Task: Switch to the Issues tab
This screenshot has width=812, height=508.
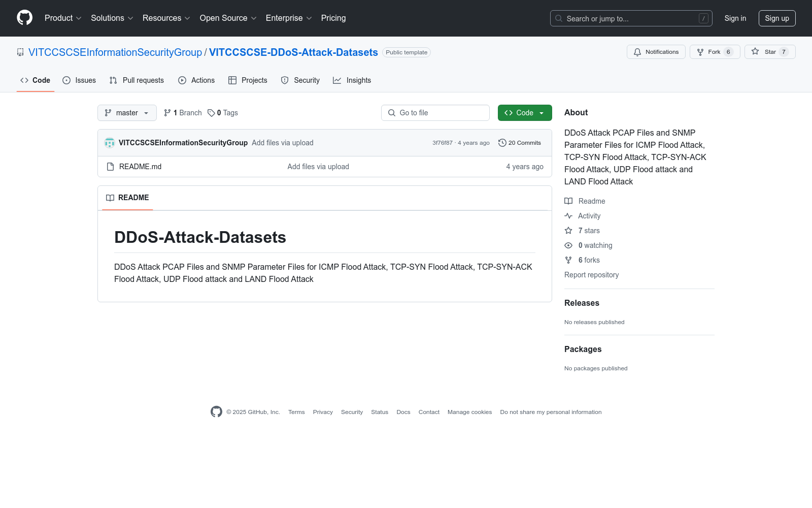Action: click(x=79, y=80)
